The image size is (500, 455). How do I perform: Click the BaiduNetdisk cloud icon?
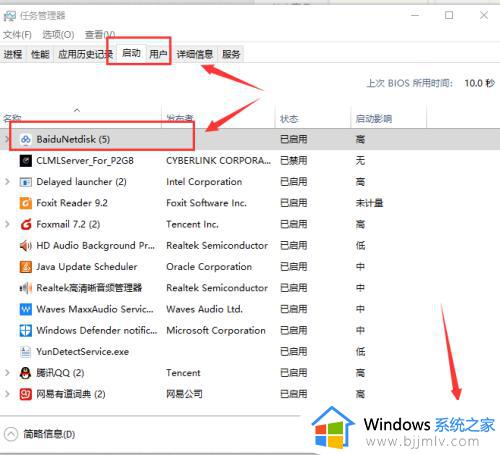pos(26,139)
